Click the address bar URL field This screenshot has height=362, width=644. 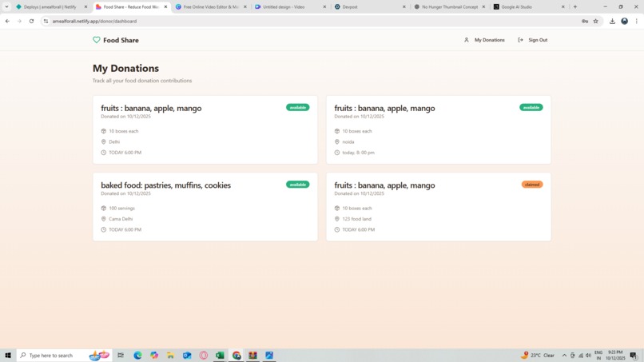(312, 21)
